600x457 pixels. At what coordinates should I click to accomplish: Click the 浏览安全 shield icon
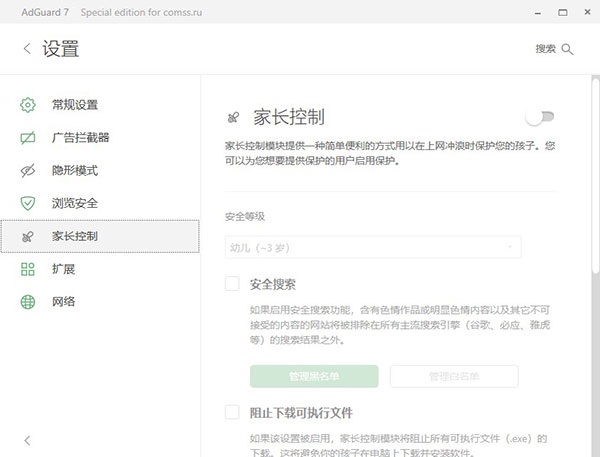[28, 203]
